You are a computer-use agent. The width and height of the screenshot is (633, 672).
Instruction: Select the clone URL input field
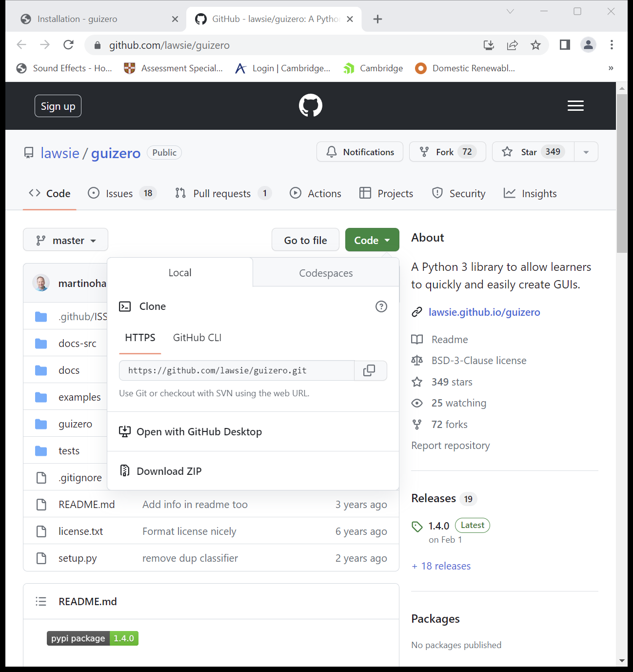click(x=236, y=370)
